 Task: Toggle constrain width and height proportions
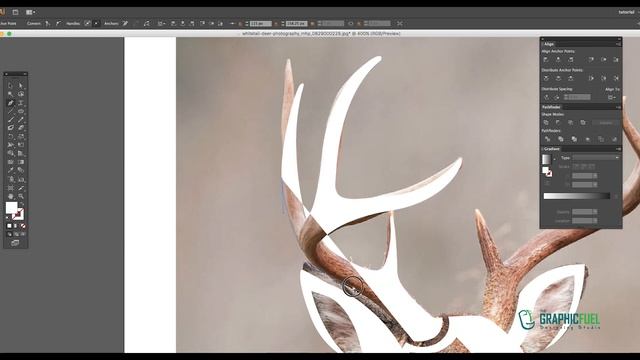[x=351, y=24]
